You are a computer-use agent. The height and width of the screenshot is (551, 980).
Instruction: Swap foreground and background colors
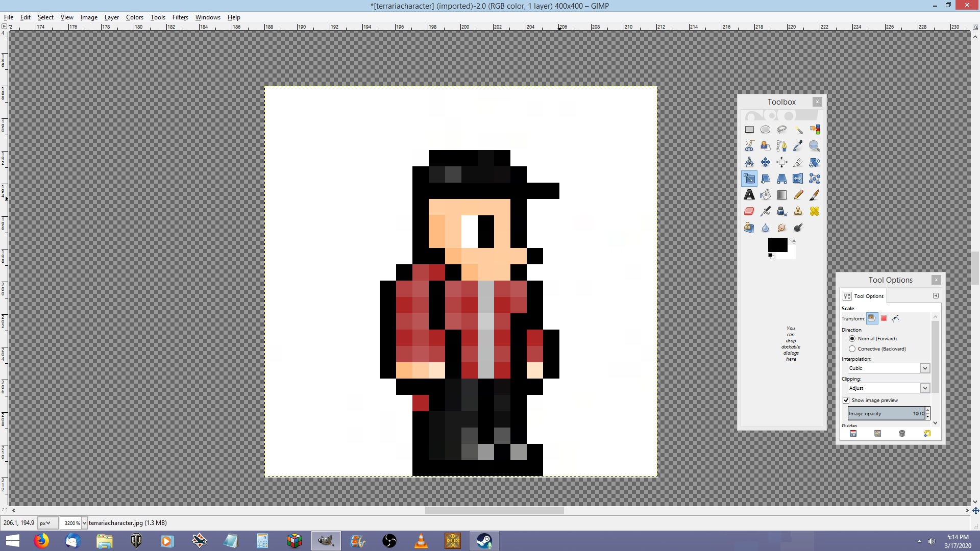[x=793, y=241]
